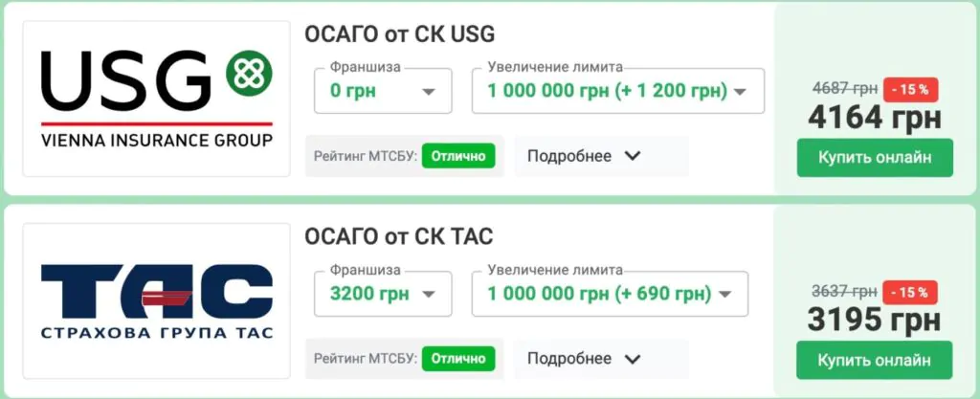Click the ОСАГО от СК USG title
The width and height of the screenshot is (980, 399).
click(x=399, y=34)
